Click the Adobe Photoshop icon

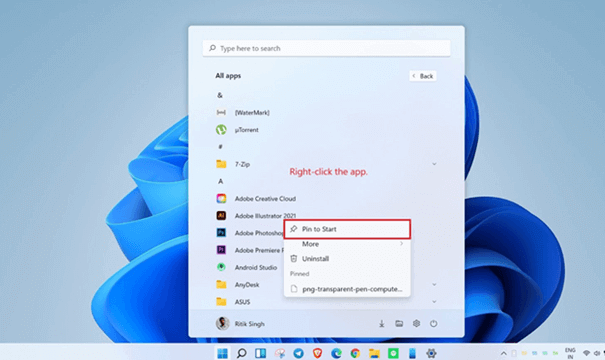(x=221, y=233)
